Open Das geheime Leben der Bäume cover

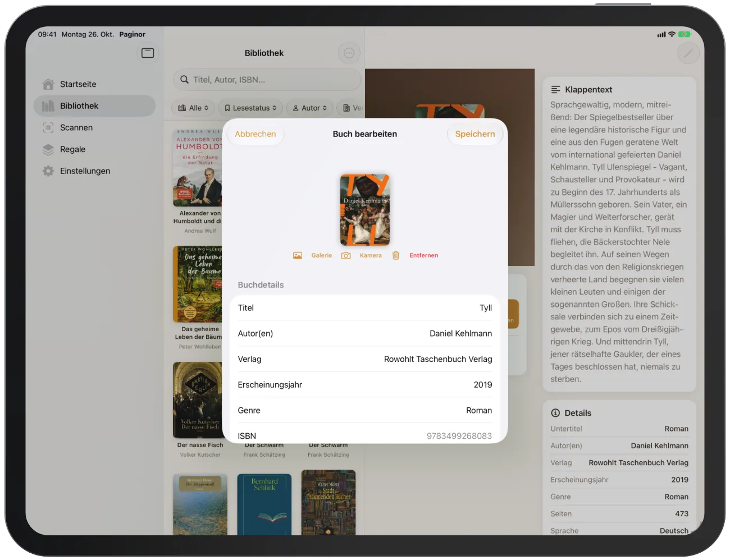point(198,284)
